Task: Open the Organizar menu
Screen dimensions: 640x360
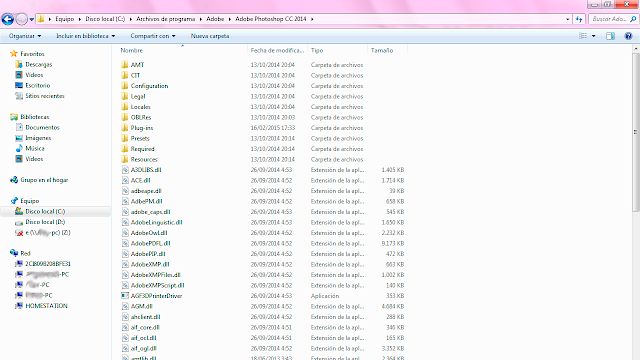Action: pos(25,36)
